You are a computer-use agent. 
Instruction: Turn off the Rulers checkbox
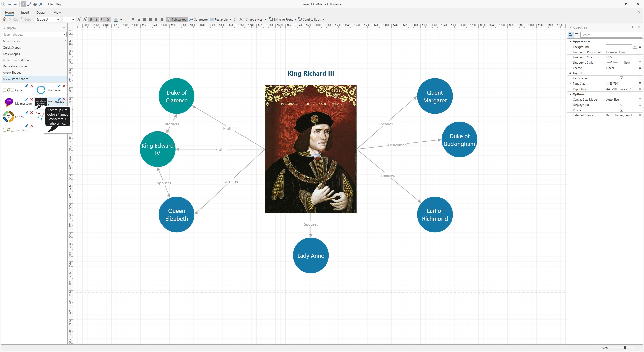(x=622, y=110)
